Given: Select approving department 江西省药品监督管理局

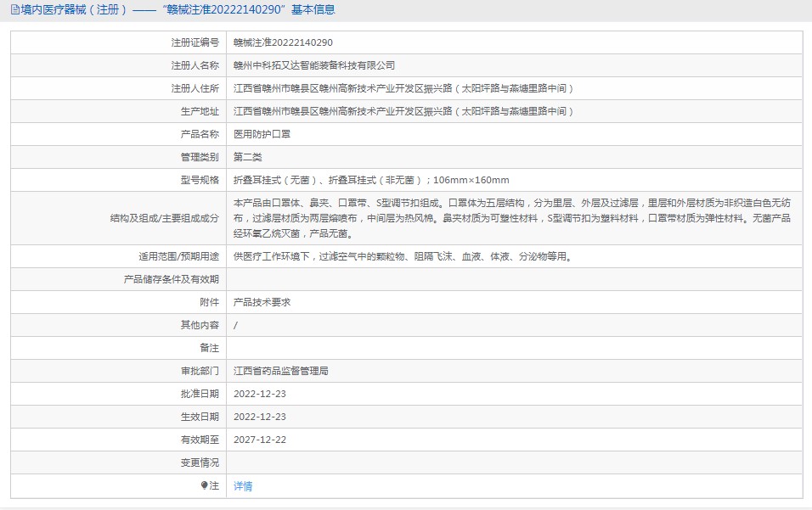Looking at the screenshot, I should 280,371.
